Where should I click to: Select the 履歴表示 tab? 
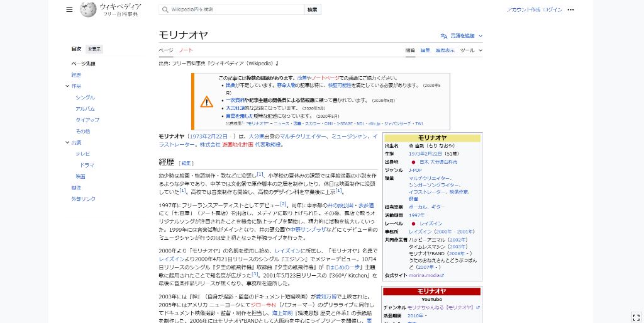pyautogui.click(x=445, y=50)
